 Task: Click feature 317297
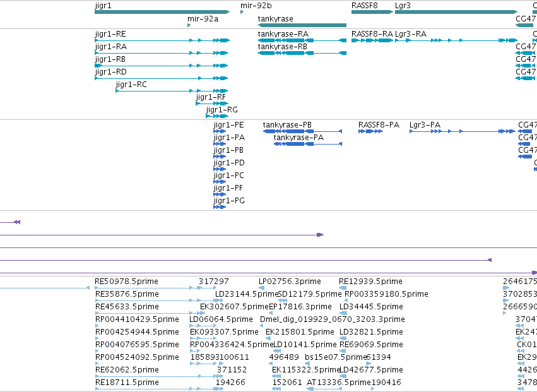coord(213,282)
